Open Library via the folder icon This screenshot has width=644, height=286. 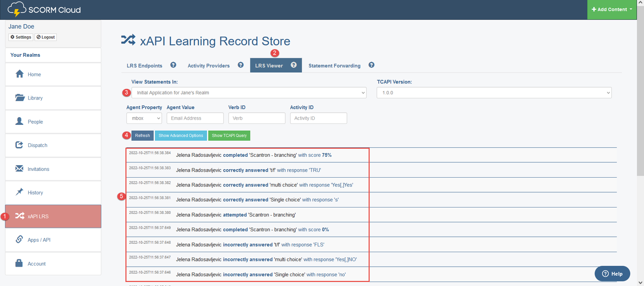click(x=20, y=98)
